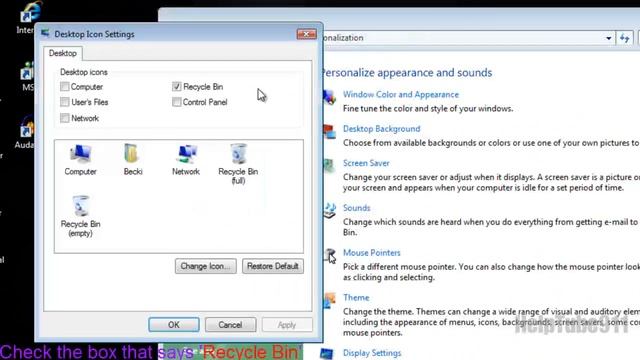Open the Display Settings link
Screen dimensions: 640x360
pyautogui.click(x=372, y=353)
